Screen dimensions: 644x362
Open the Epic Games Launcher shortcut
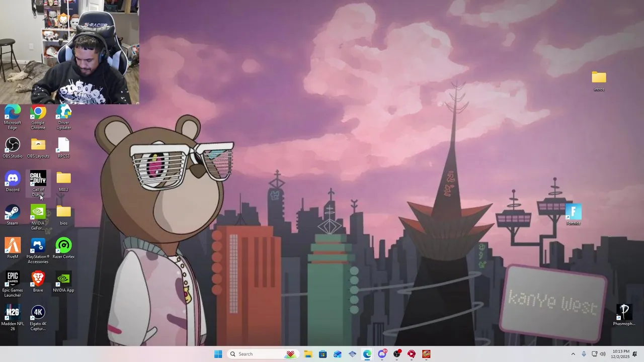(x=13, y=285)
